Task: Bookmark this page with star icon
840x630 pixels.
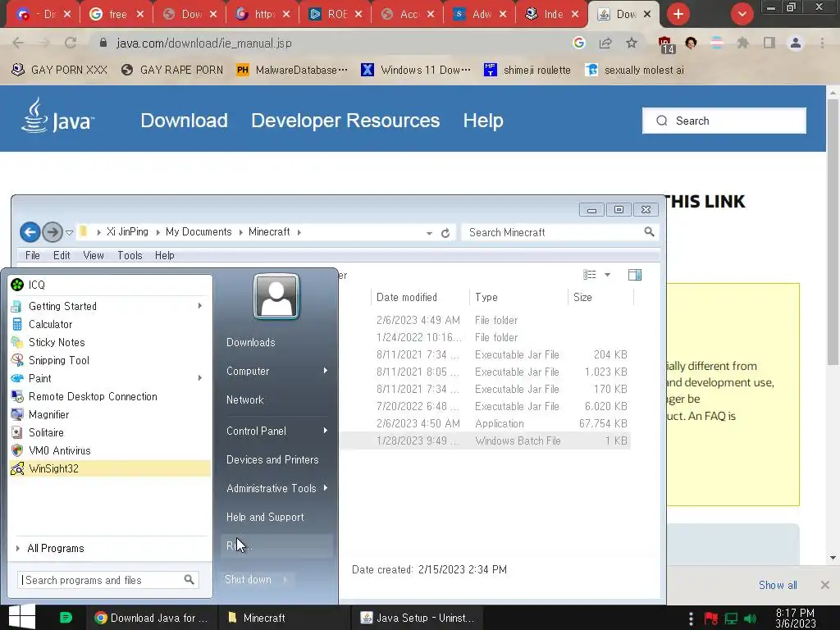Action: point(632,43)
